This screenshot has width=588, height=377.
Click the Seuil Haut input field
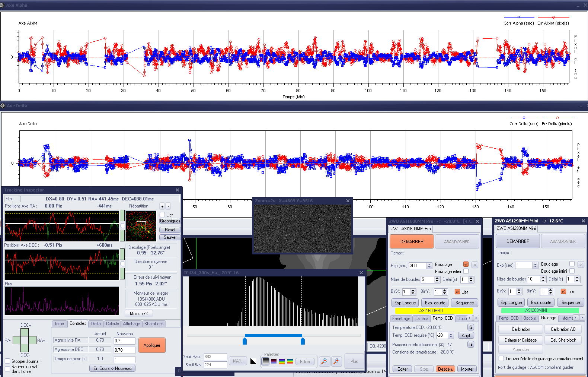click(215, 357)
